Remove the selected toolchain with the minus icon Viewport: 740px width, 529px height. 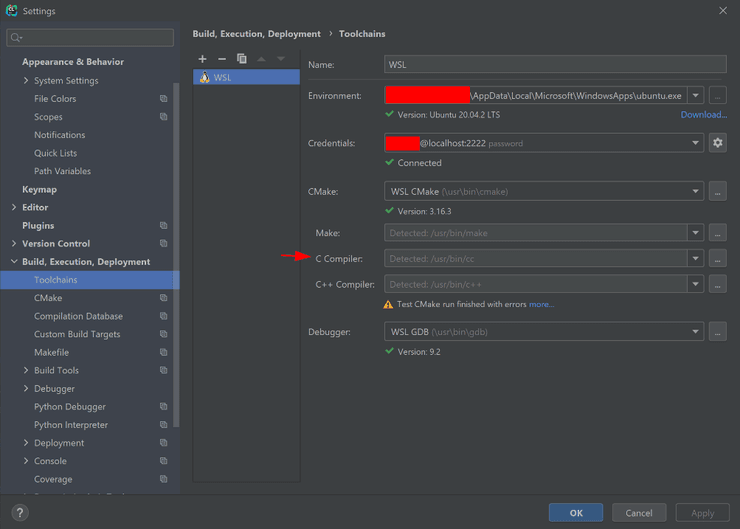coord(222,59)
